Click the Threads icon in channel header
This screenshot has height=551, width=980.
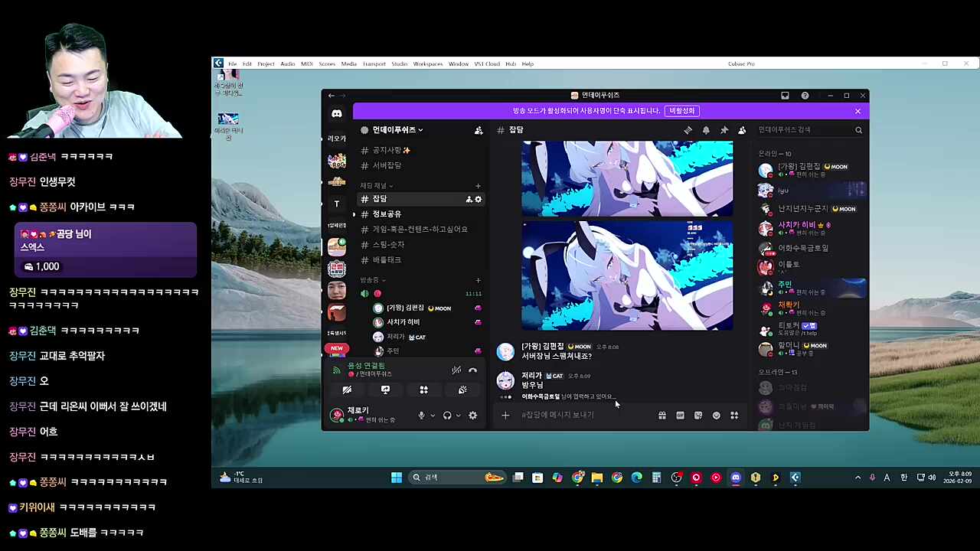[688, 130]
